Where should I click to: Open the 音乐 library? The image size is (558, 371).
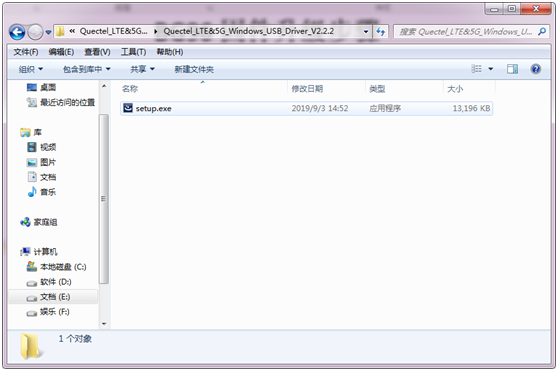(48, 192)
